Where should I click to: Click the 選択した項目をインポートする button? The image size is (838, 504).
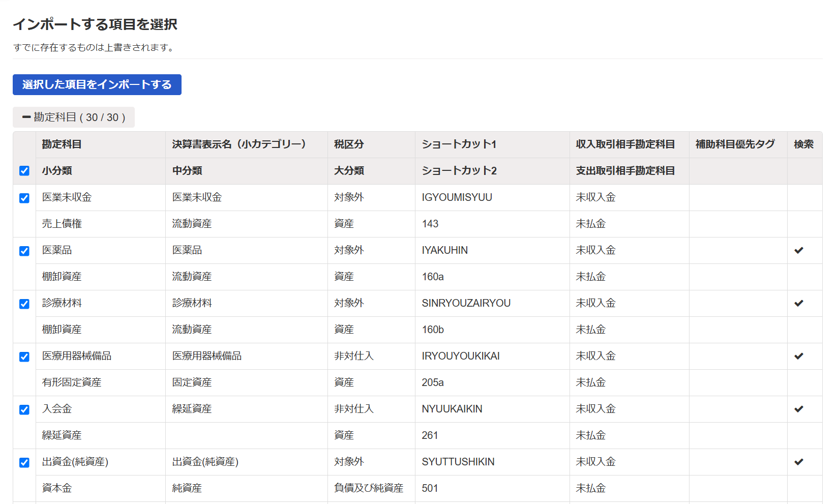tap(97, 84)
